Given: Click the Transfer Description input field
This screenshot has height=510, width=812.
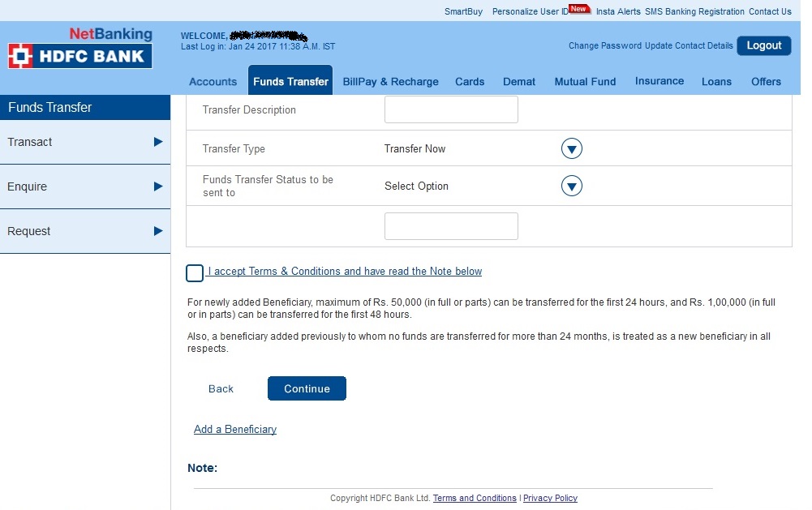Looking at the screenshot, I should click(x=451, y=109).
